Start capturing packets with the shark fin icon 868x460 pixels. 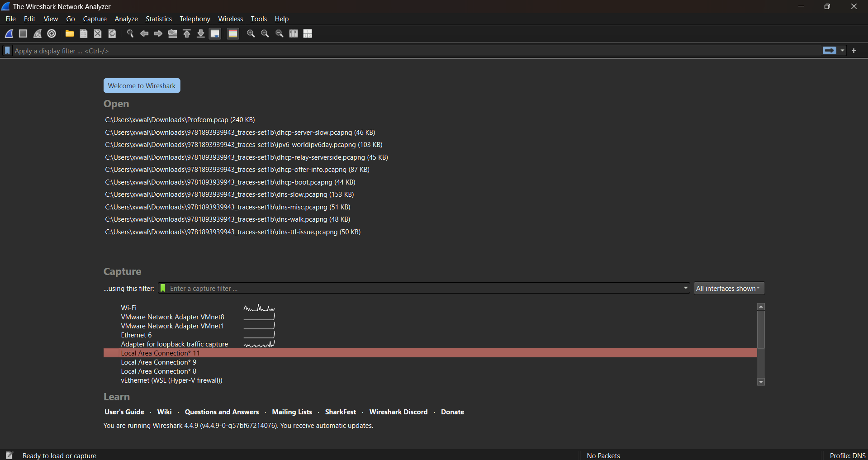pos(9,34)
